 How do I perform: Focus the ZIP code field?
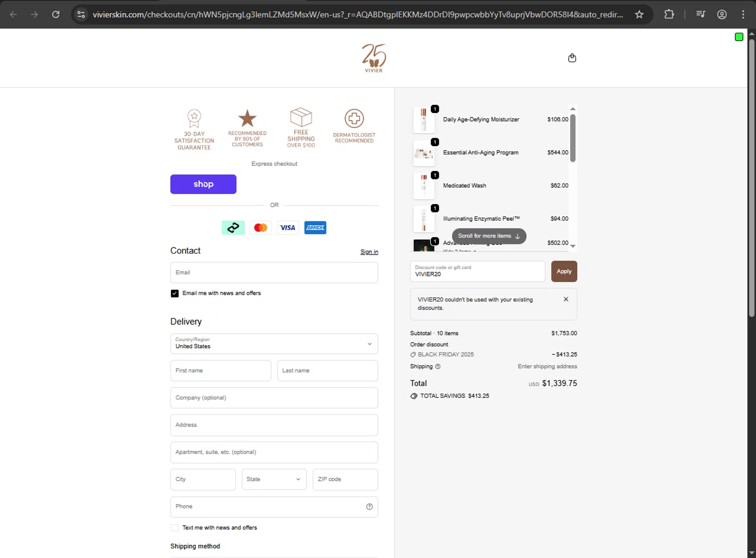pos(345,479)
